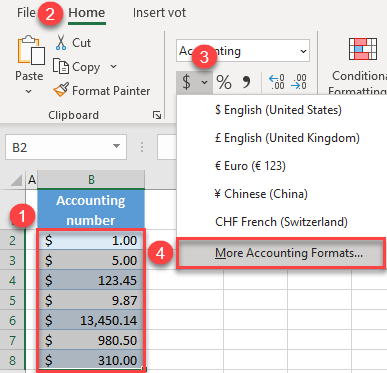Open Conditional Formatting
The image size is (387, 373).
[360, 67]
